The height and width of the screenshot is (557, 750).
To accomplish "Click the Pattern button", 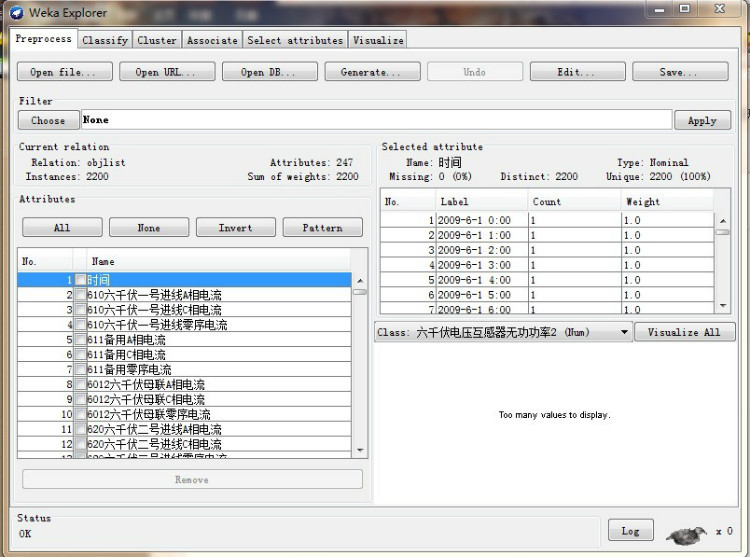I will (x=322, y=227).
